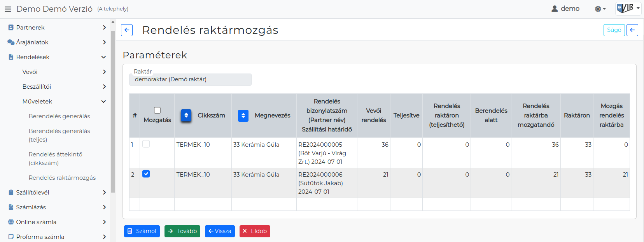
Task: Open Berendelés generálás menu item
Action: pos(59,116)
